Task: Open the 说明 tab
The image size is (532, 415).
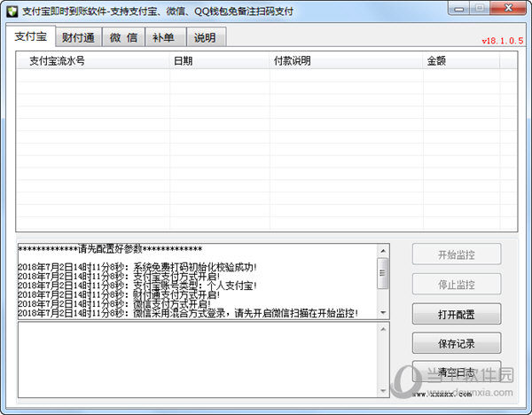Action: pyautogui.click(x=206, y=37)
